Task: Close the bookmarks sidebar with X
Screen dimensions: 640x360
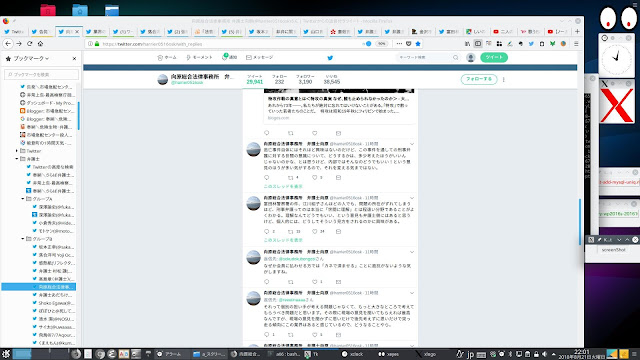Action: click(74, 59)
